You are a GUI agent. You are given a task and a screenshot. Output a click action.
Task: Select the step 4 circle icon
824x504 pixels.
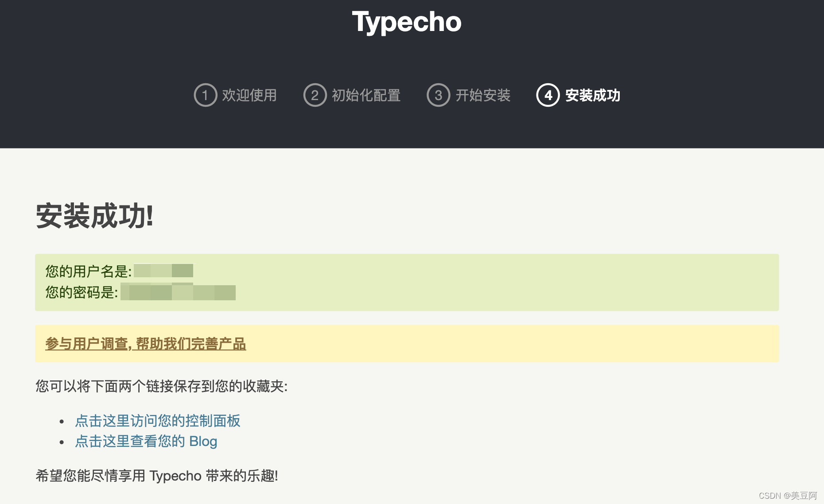coord(548,95)
